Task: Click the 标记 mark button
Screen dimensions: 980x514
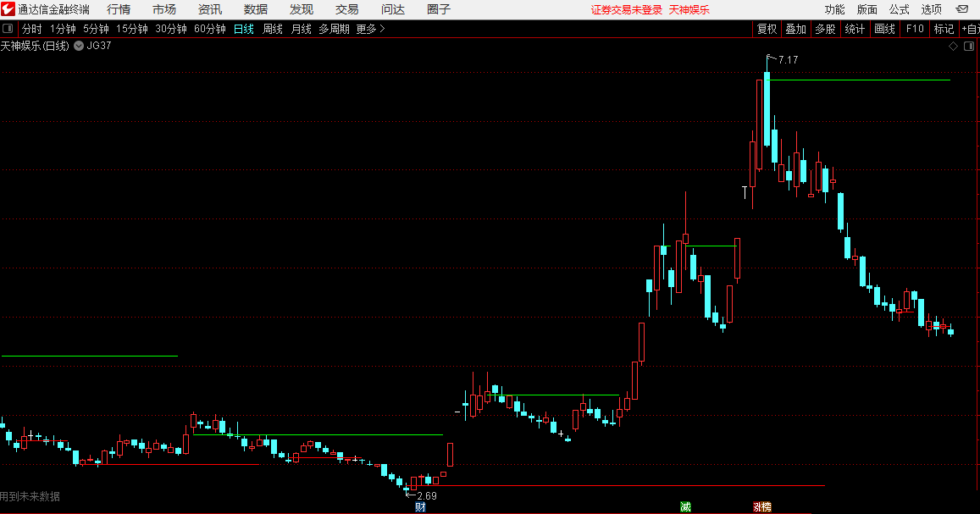Action: click(x=944, y=29)
